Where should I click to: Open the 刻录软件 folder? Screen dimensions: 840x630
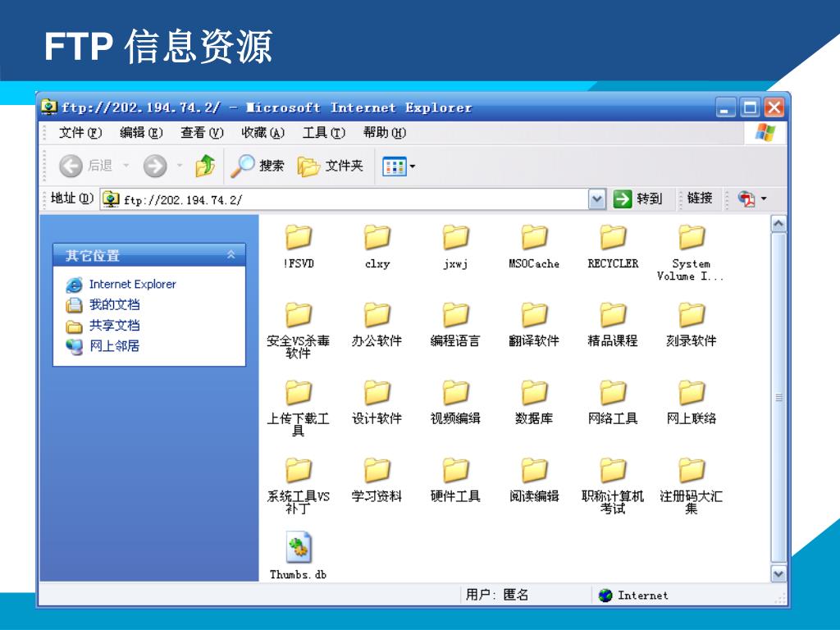[x=691, y=324]
